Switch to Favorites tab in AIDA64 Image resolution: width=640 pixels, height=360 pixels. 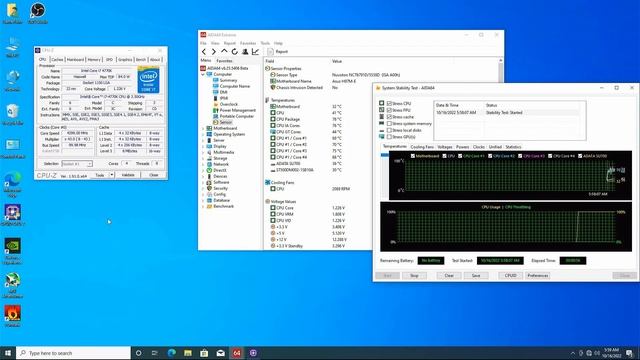coord(224,61)
